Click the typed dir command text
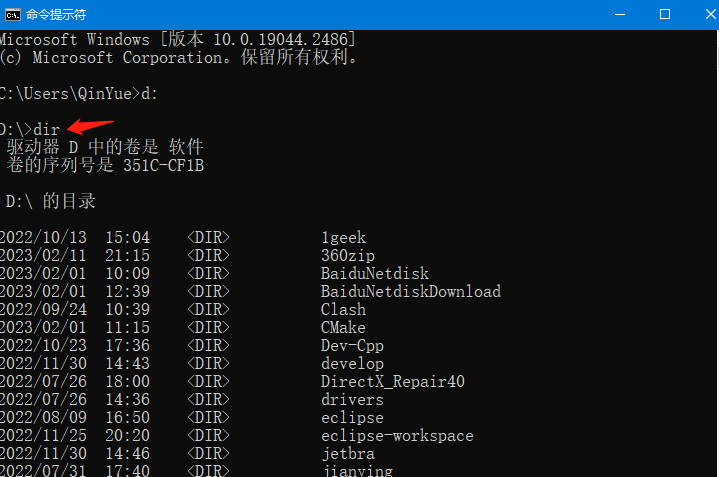The image size is (719, 477). click(47, 130)
